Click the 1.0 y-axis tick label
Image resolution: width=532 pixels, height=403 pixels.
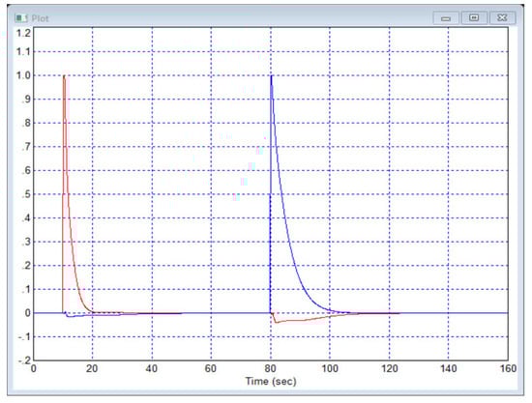(23, 75)
